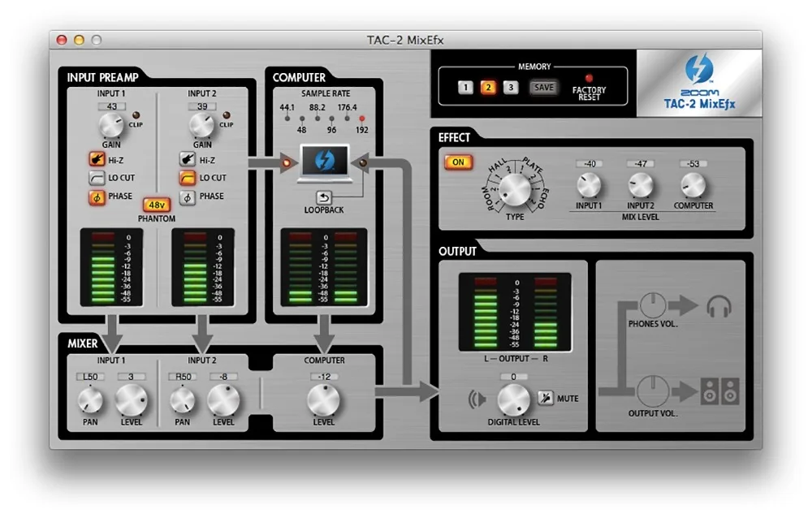Click the effect Input 2 mix value -47
This screenshot has width=812, height=518.
click(x=641, y=164)
